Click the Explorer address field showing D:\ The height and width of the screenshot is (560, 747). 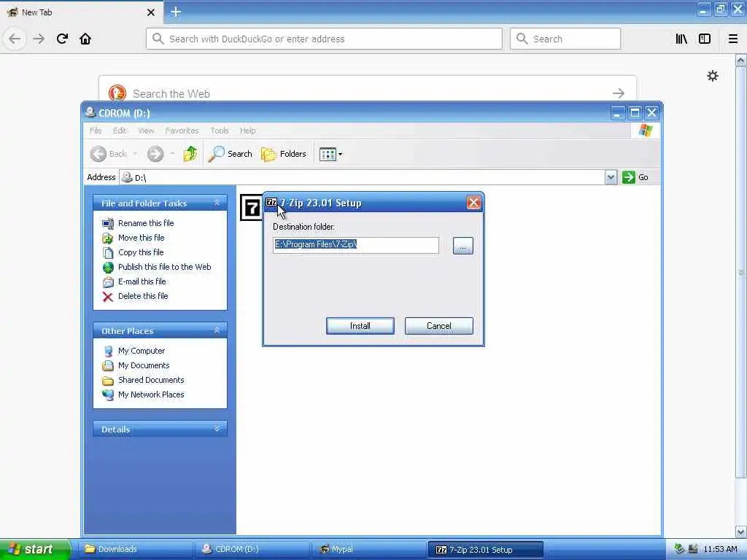pos(362,177)
